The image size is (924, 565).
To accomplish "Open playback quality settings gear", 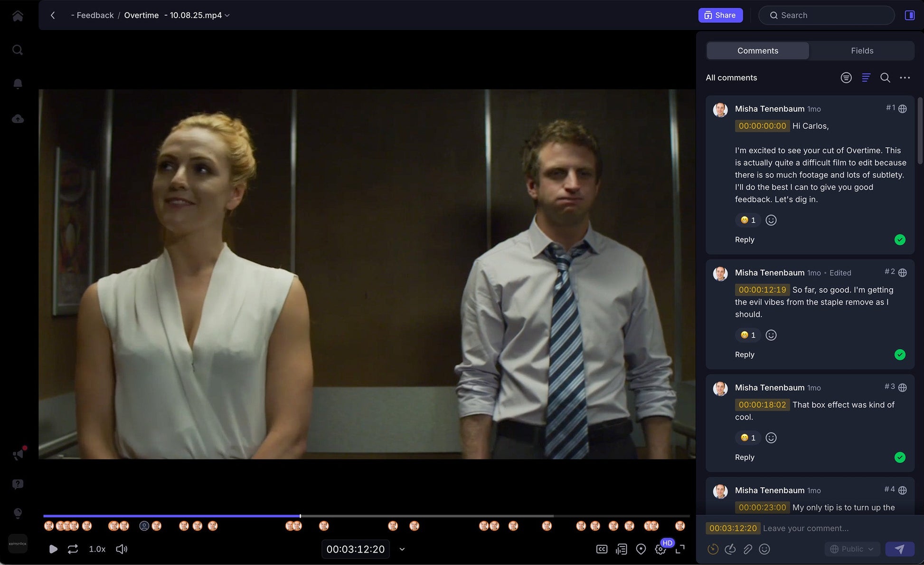I will [x=660, y=549].
